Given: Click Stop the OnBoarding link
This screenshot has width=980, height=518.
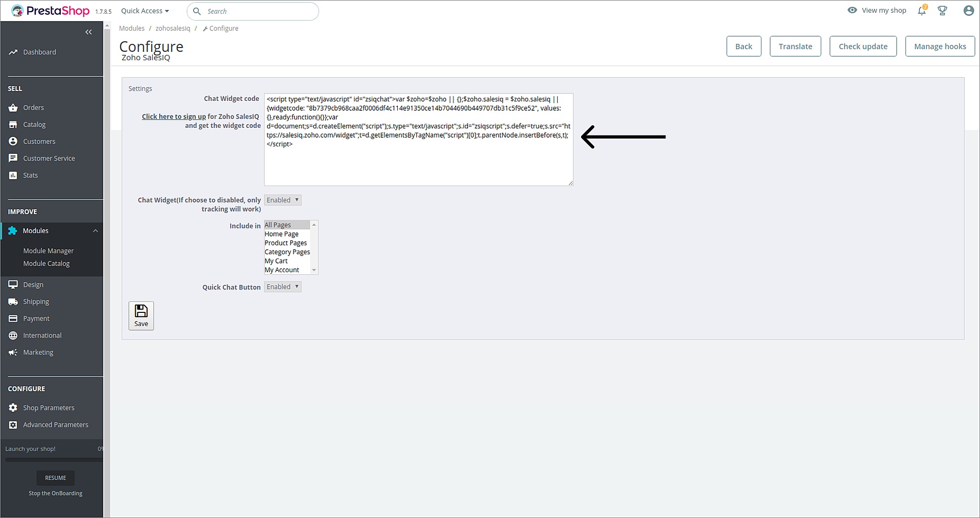Looking at the screenshot, I should tap(55, 494).
